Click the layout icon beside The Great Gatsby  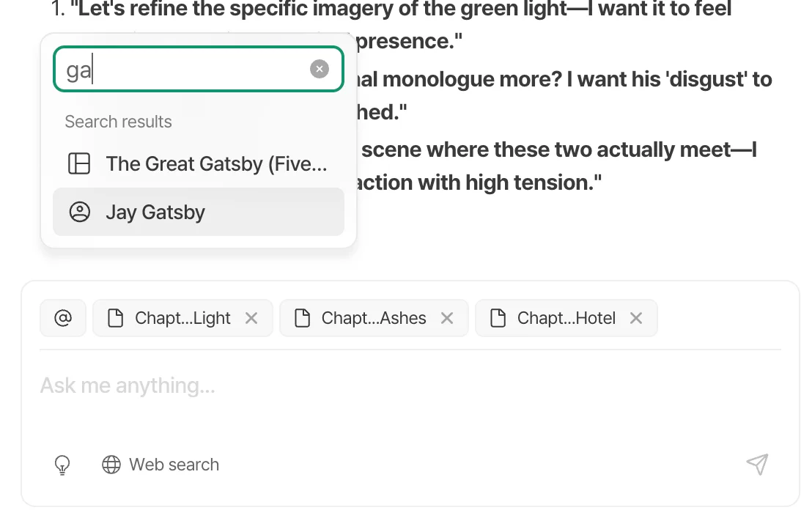pyautogui.click(x=79, y=163)
